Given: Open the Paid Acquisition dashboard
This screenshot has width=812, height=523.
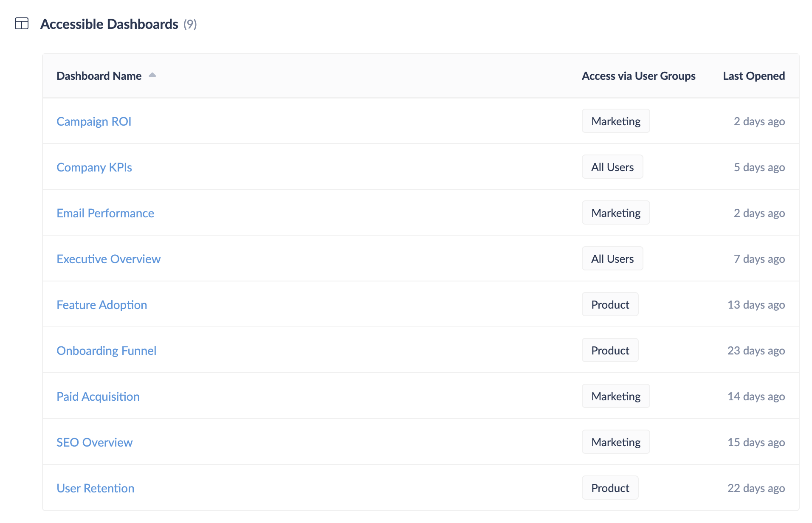Looking at the screenshot, I should [x=98, y=396].
